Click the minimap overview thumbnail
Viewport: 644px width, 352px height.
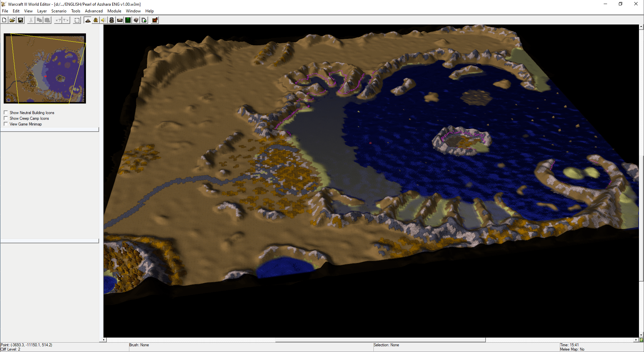(x=44, y=68)
